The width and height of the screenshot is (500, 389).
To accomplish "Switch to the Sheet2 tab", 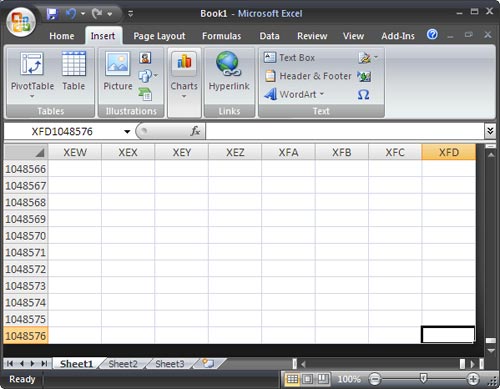I will tap(123, 364).
